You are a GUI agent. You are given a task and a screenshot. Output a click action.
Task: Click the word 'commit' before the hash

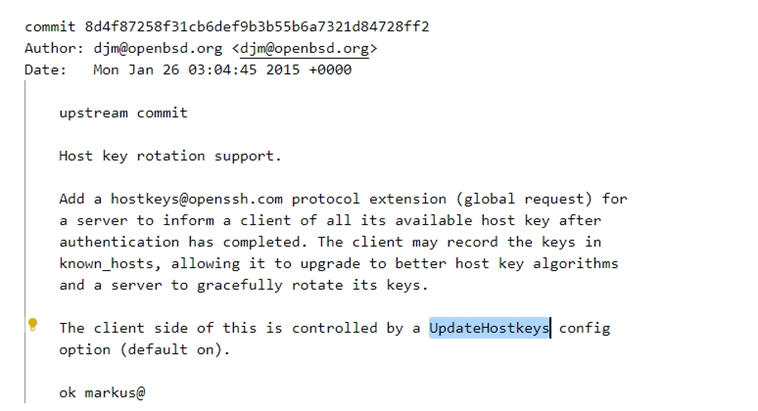[x=50, y=27]
